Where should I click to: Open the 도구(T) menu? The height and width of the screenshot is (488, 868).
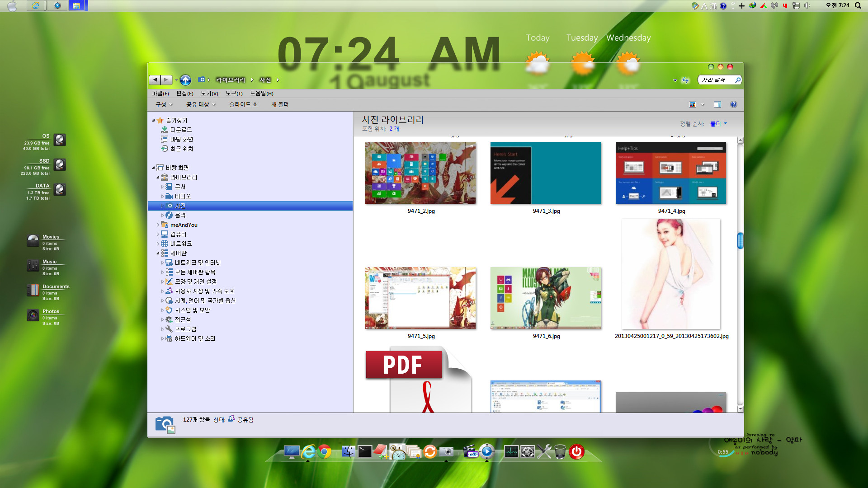(234, 93)
